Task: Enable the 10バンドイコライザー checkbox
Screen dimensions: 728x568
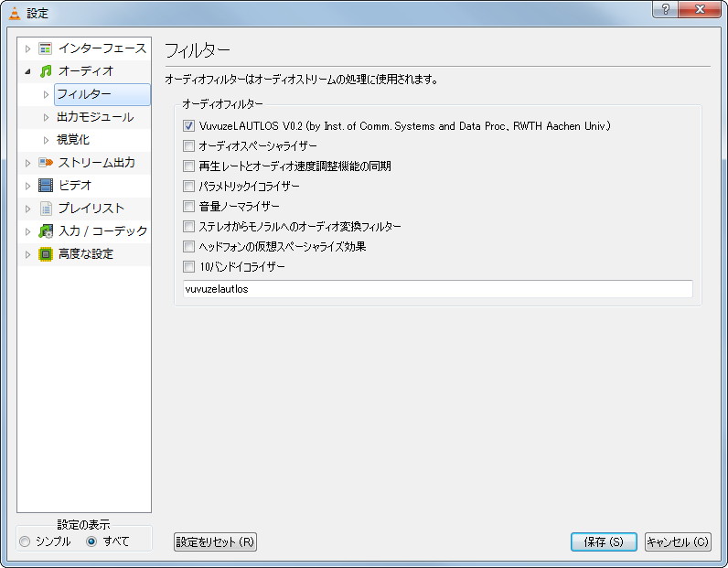Action: point(188,266)
